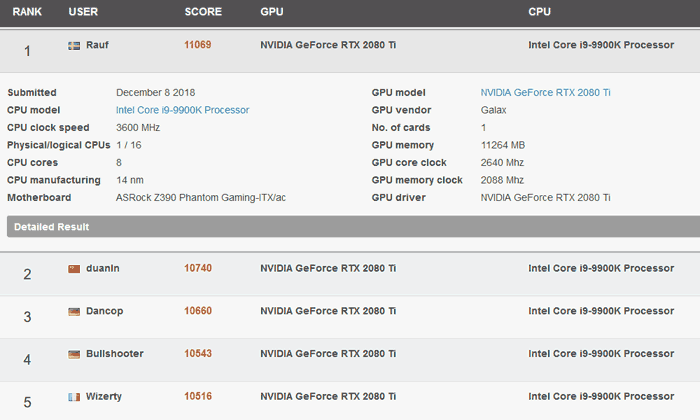Select CPU name in duanin's row
The image size is (700, 420).
[x=601, y=268]
